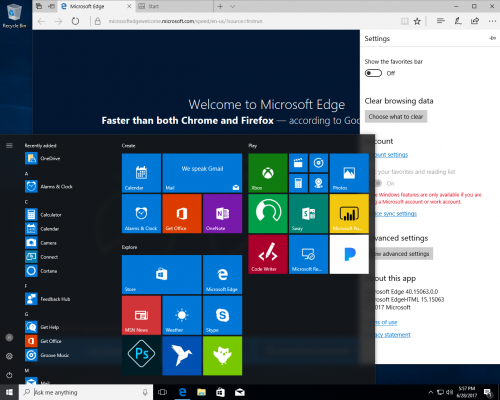
Task: Show hidden system tray icons chevron
Action: click(430, 392)
